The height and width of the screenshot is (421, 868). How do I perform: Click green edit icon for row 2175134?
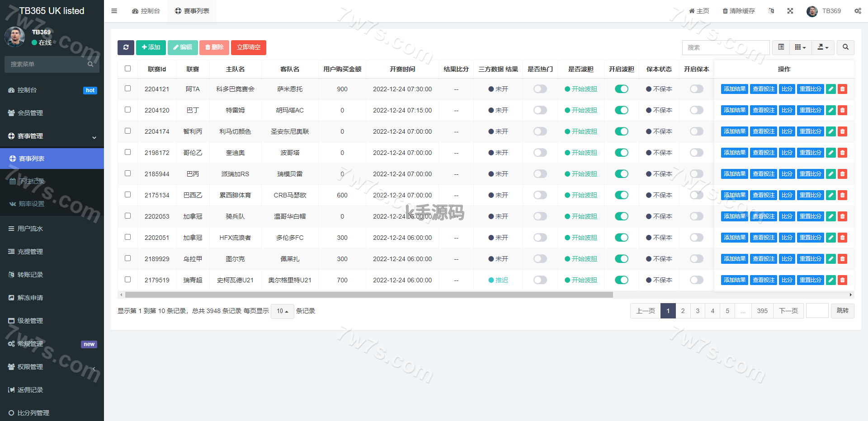click(x=831, y=195)
